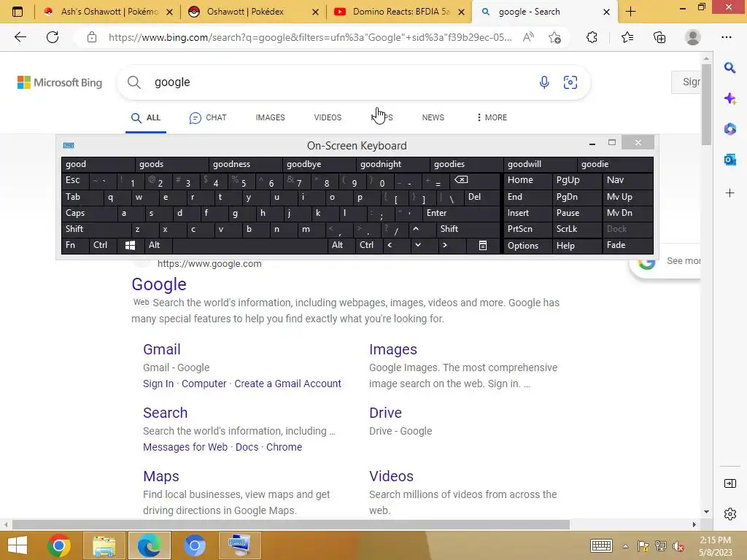Screen dimensions: 747x560
Task: Click the Windows key on On-Screen Keyboard
Action: click(x=130, y=245)
